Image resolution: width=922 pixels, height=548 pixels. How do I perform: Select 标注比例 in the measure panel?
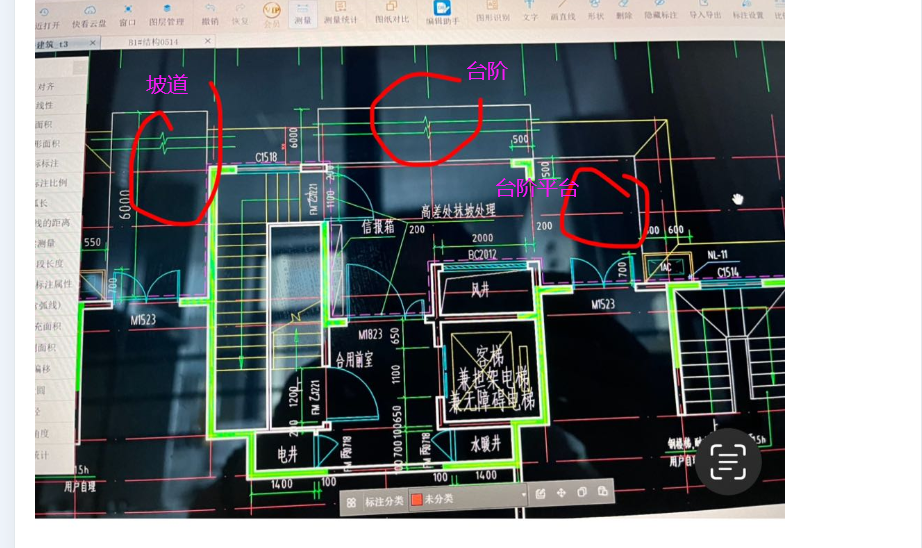coord(51,183)
